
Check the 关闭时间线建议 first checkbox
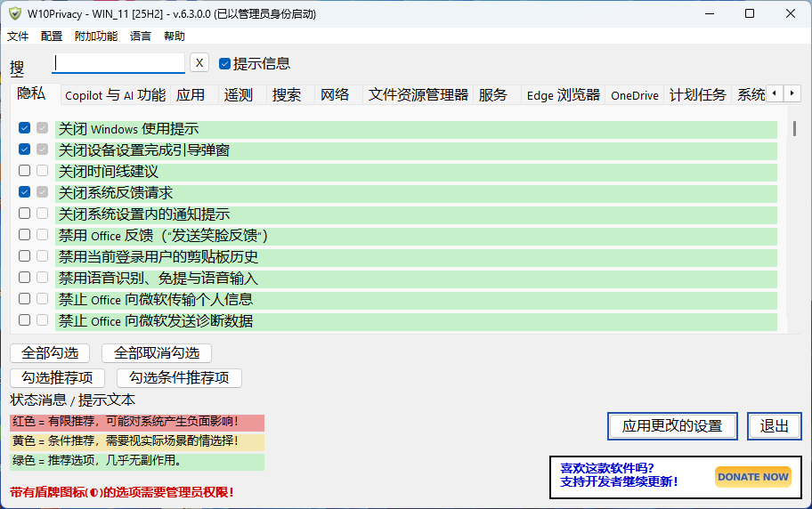tap(24, 170)
